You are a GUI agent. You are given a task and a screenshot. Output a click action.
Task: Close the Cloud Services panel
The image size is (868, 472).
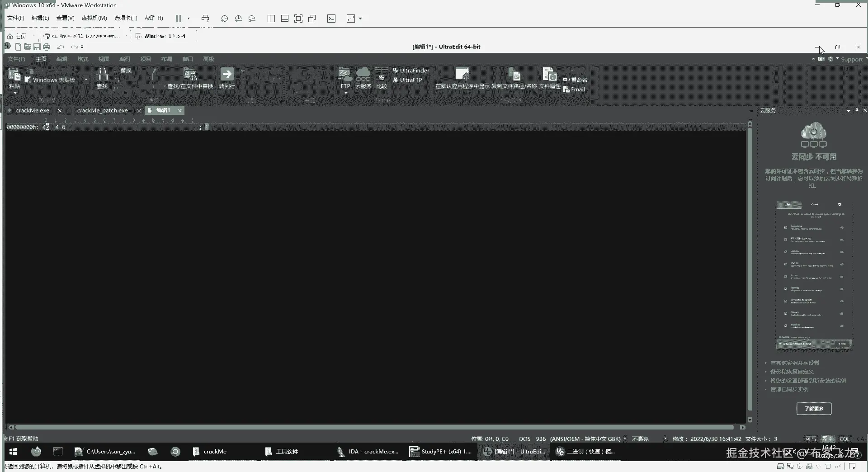pyautogui.click(x=865, y=110)
